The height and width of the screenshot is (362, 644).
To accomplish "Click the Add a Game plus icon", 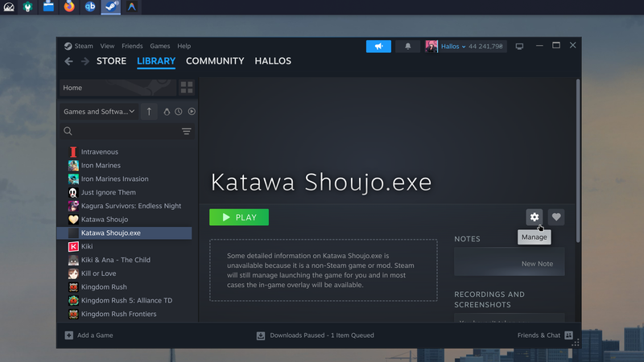I will pyautogui.click(x=69, y=335).
